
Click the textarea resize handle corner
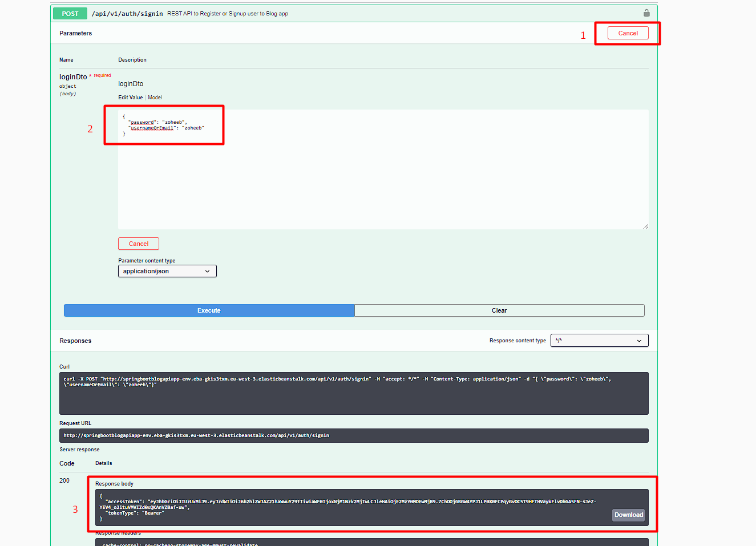[x=645, y=227]
